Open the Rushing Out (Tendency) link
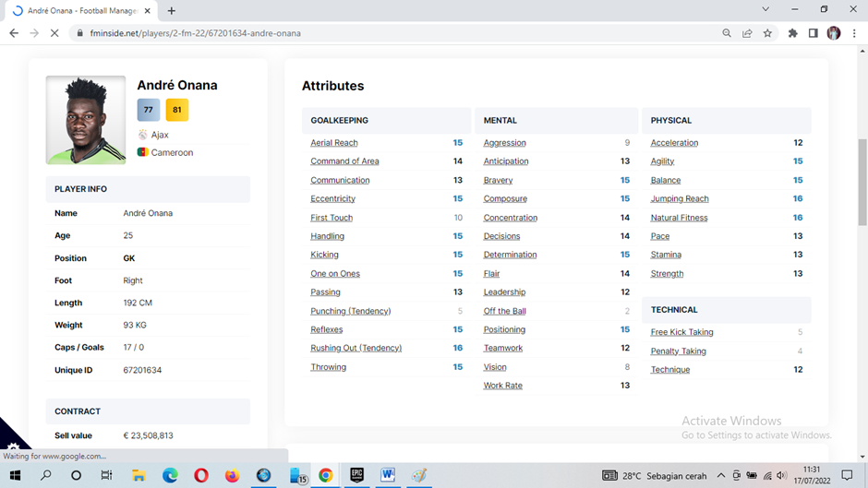The width and height of the screenshot is (868, 488). [356, 348]
